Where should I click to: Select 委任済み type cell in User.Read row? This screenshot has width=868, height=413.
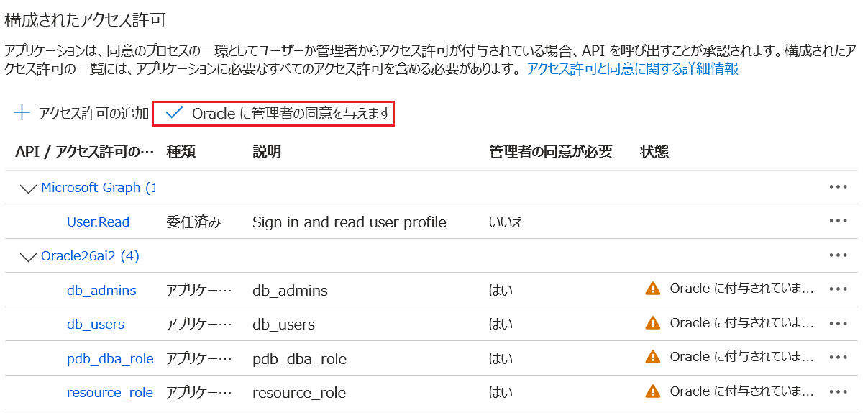[193, 222]
